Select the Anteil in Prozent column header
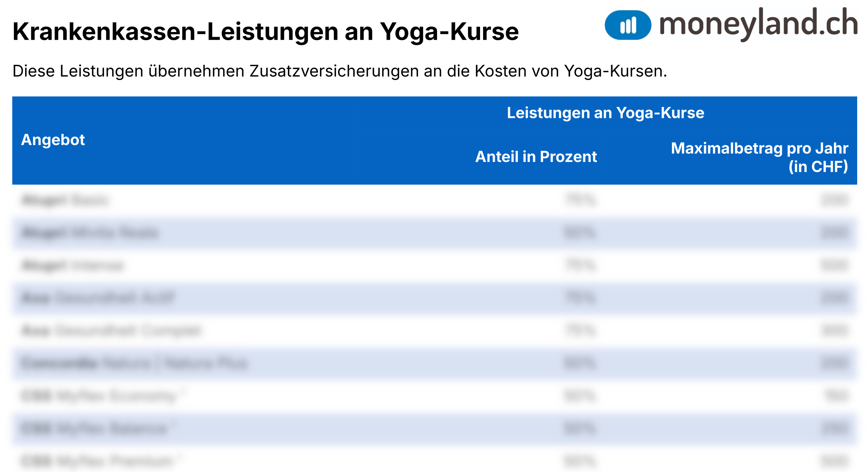 536,157
